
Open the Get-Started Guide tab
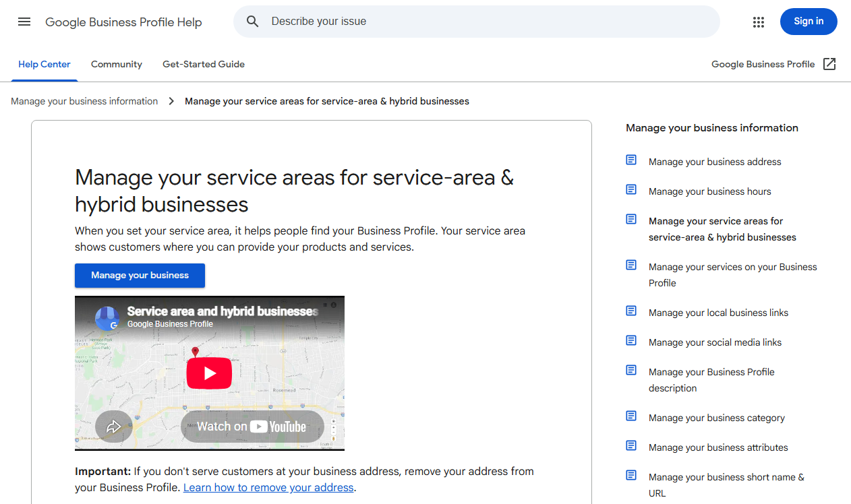tap(204, 65)
